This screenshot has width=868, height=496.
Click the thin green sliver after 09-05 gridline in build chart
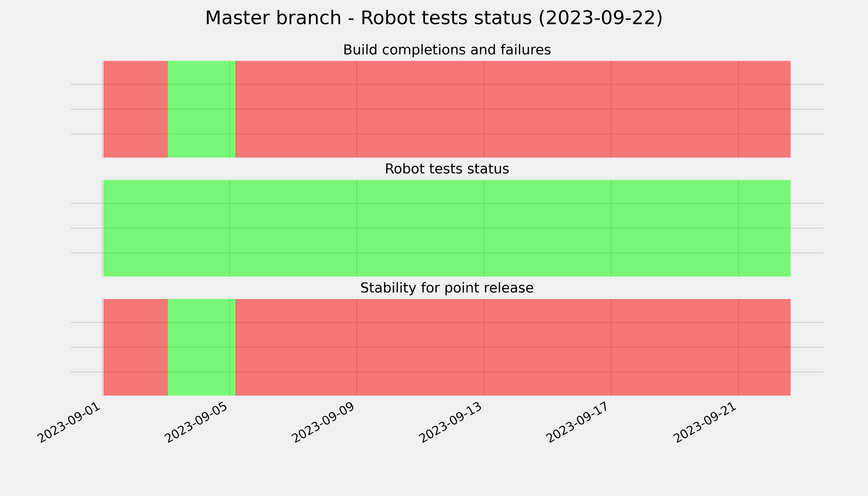233,109
